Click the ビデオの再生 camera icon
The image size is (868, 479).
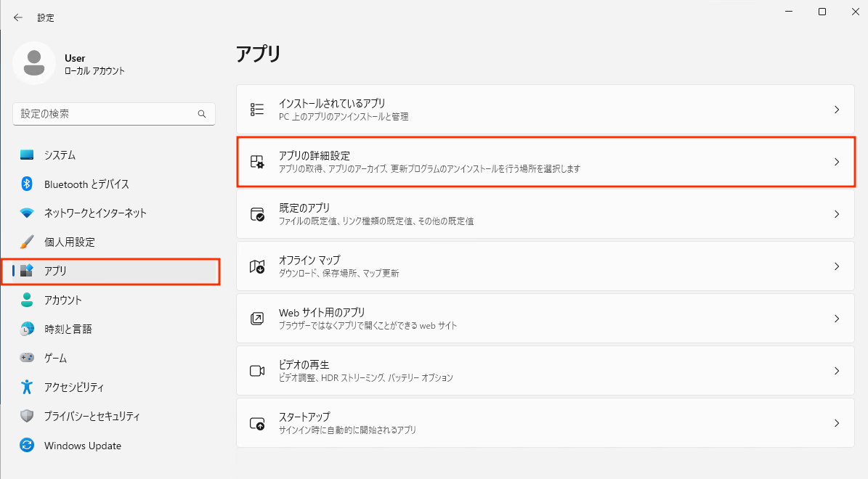point(257,371)
